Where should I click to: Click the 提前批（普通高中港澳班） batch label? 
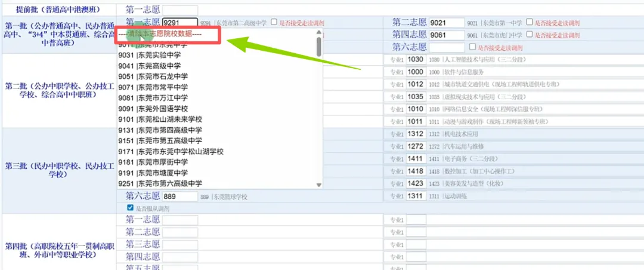[58, 9]
